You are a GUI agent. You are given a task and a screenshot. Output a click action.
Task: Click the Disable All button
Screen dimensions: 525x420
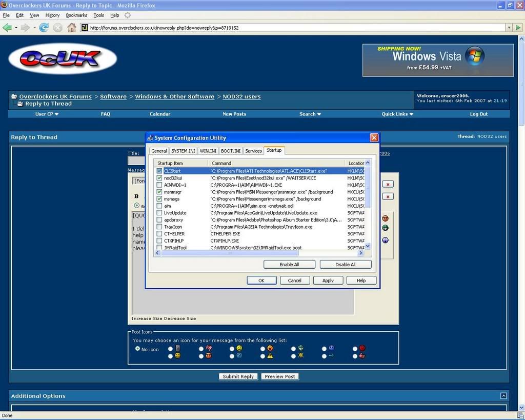[346, 264]
